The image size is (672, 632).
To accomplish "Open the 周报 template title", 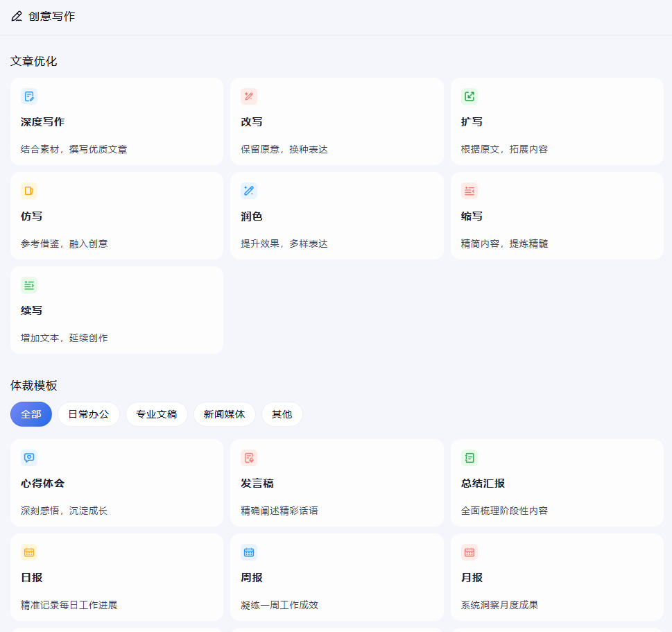I will 252,578.
